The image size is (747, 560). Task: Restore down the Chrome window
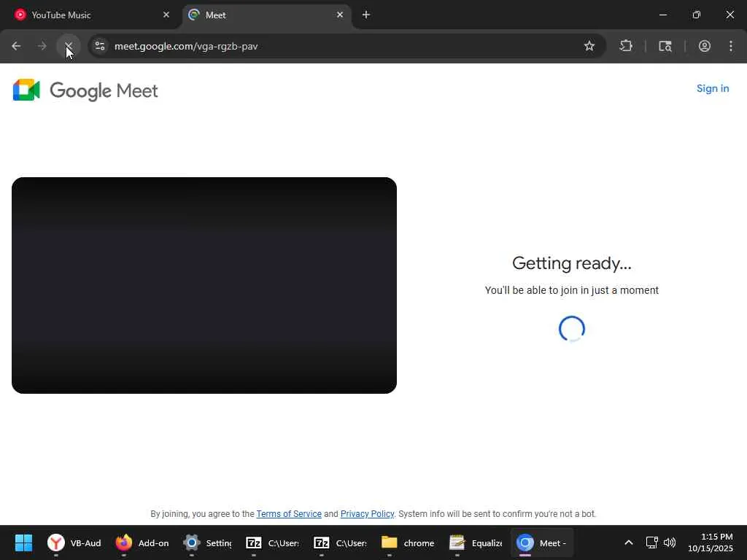[697, 15]
